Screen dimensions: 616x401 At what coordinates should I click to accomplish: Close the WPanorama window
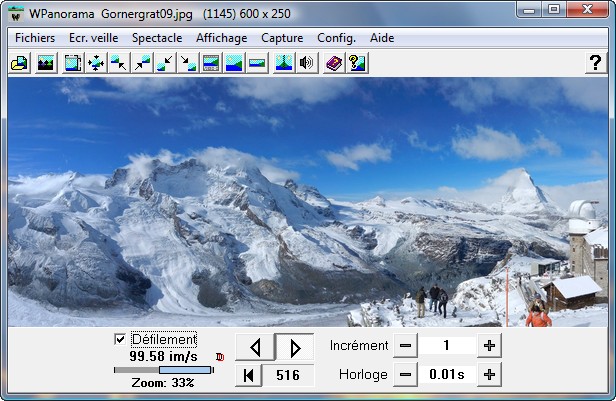587,10
